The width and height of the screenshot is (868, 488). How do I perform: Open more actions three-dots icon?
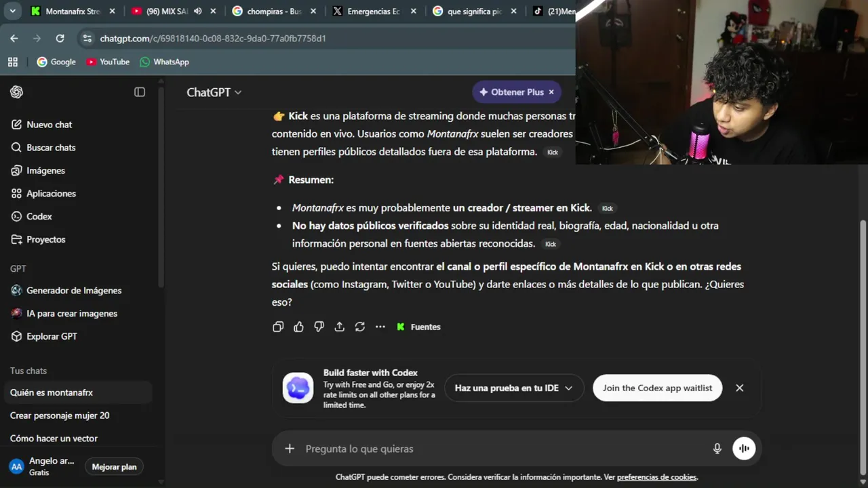pyautogui.click(x=380, y=327)
